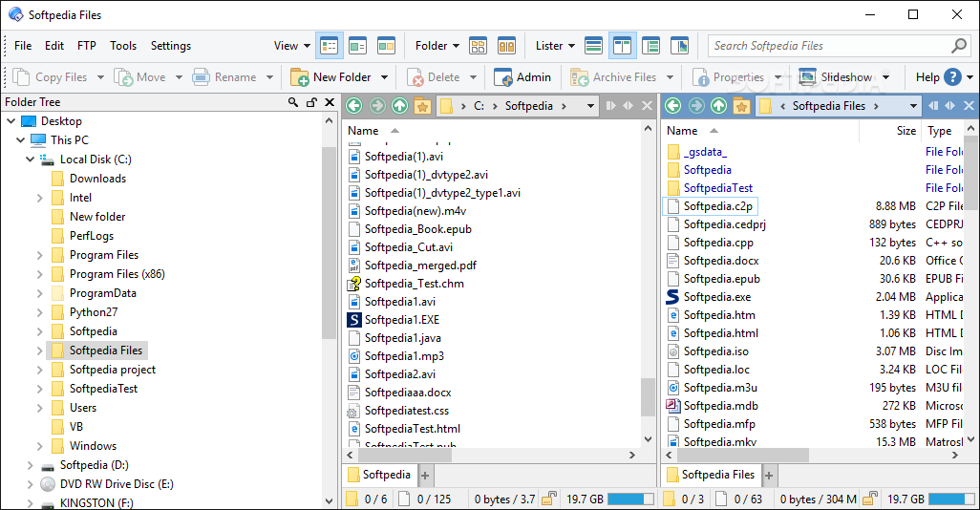Go forward in the right Softpedia Files pane
Viewport: 980px width, 510px height.
coord(695,106)
